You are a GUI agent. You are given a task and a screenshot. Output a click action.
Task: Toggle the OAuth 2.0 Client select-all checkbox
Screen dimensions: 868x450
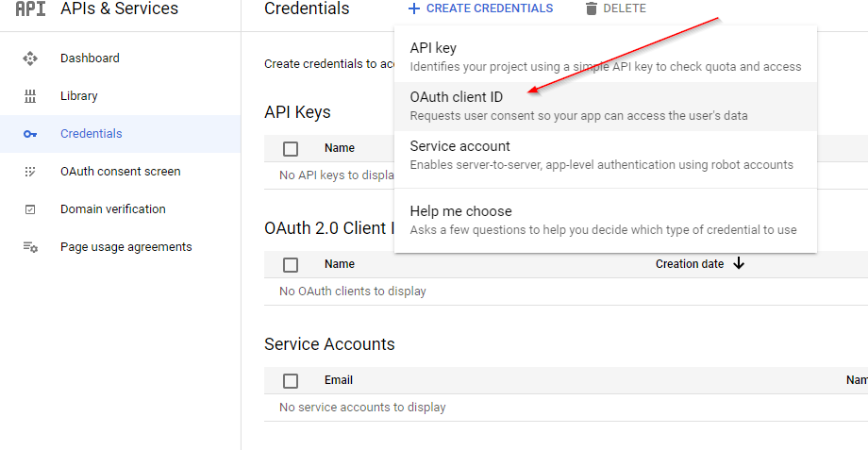point(291,265)
